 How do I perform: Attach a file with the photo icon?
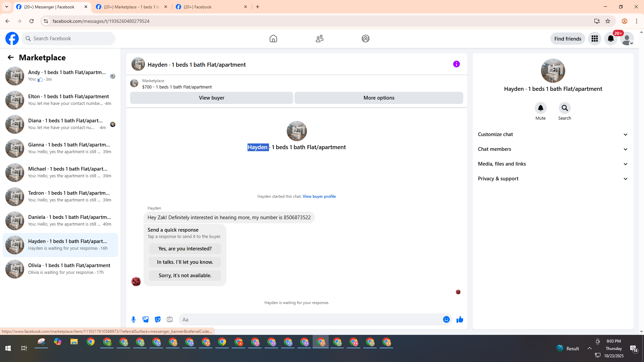point(146,319)
